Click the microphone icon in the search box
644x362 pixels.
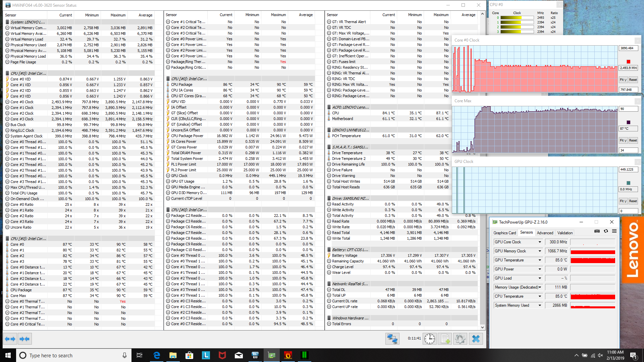(x=124, y=355)
